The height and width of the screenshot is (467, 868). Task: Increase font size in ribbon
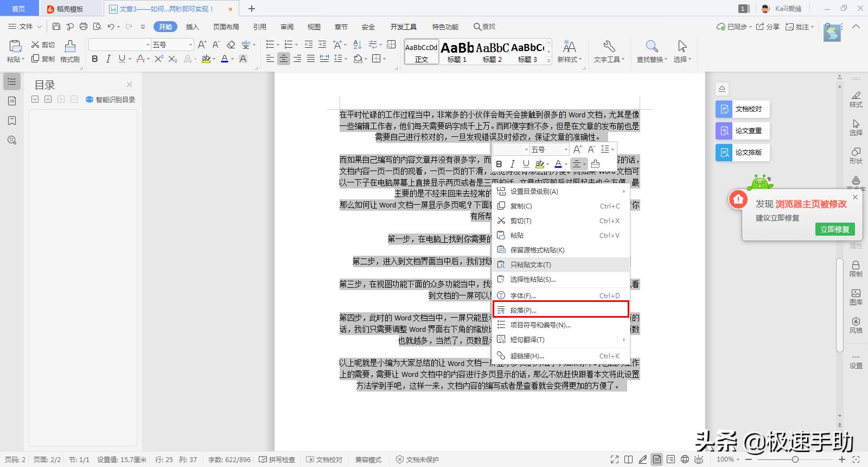(x=202, y=45)
